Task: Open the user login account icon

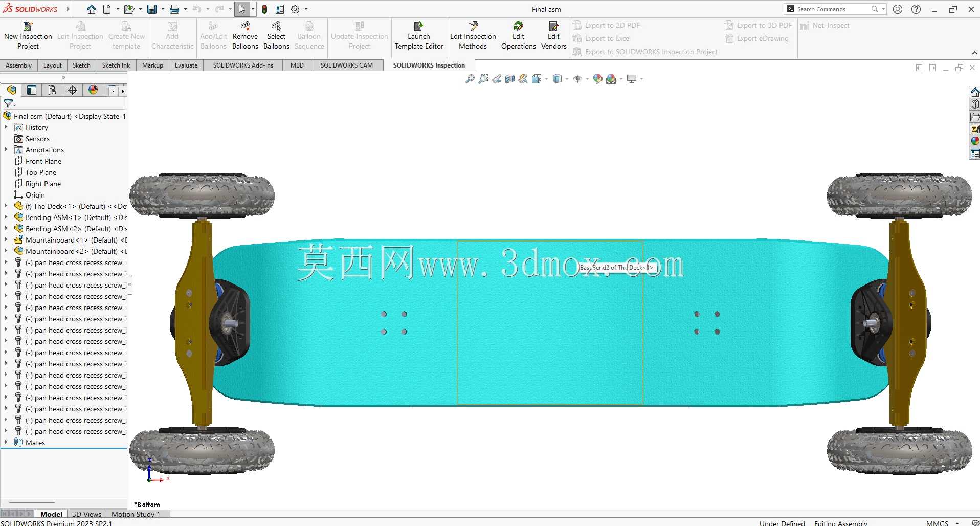Action: [898, 9]
